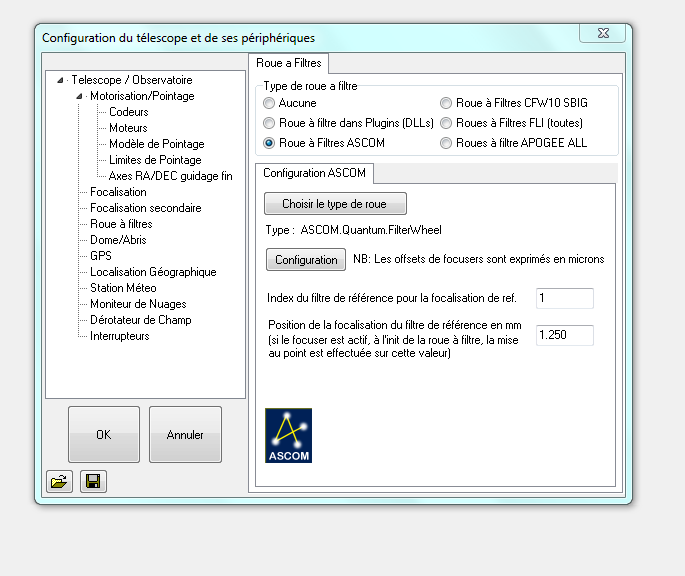The image size is (685, 576).
Task: Open the Roue a Filtres tab
Action: pyautogui.click(x=289, y=63)
